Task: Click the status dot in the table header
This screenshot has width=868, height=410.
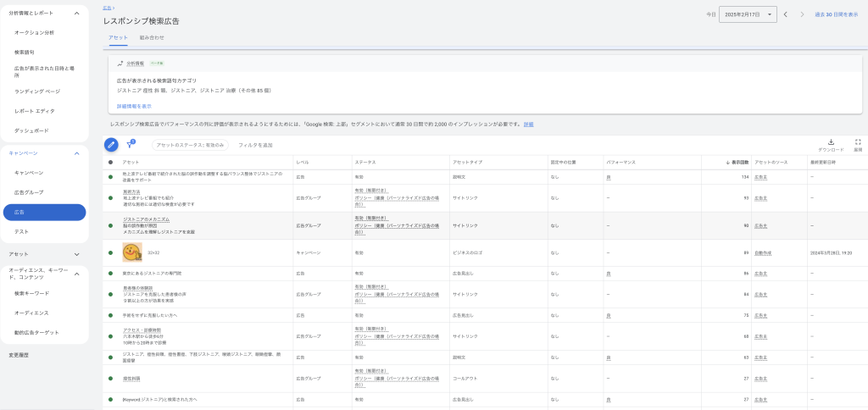Action: (x=110, y=162)
